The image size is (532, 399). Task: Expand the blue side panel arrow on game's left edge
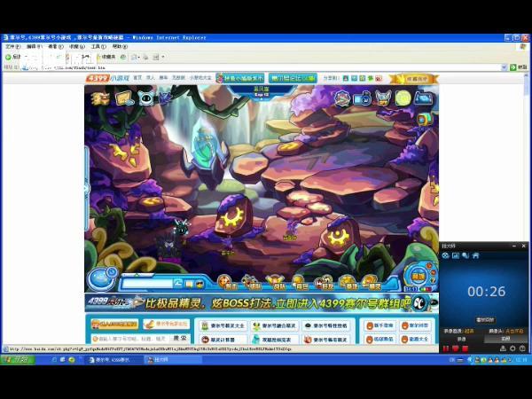point(87,188)
